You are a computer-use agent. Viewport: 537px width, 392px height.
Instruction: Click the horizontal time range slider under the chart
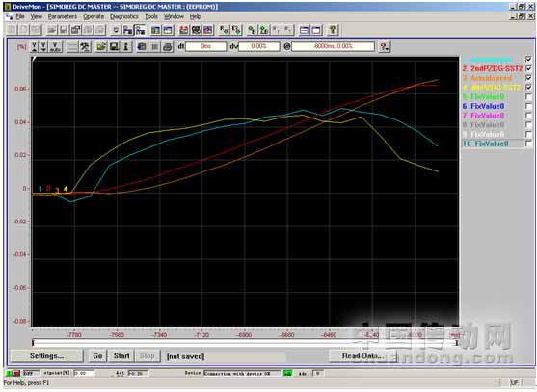point(245,343)
